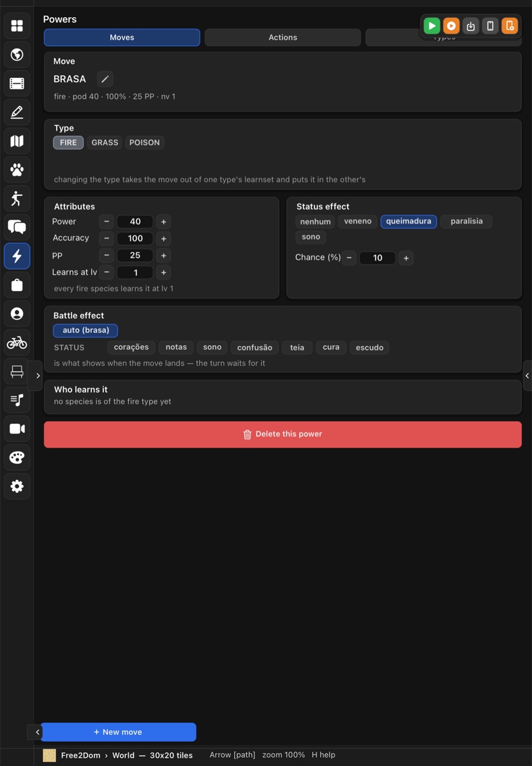Click the New move button

click(118, 732)
